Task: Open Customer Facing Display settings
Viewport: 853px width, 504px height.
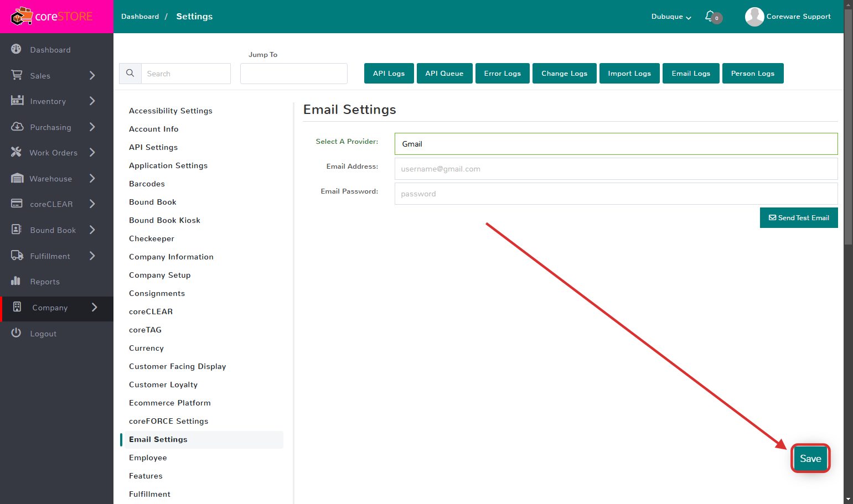Action: [177, 366]
